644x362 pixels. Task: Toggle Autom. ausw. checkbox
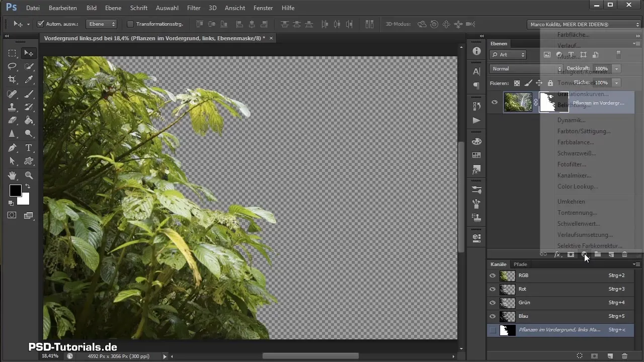point(41,24)
